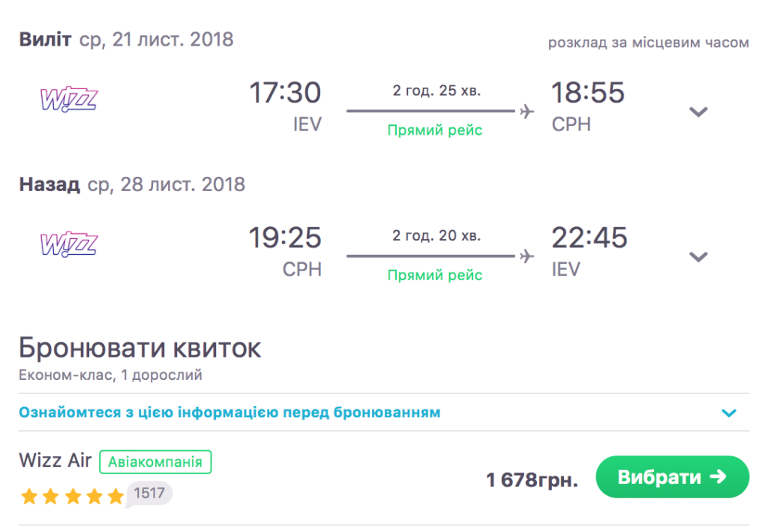Click the 1 678грн. price
Viewport: 768px width, 532px height.
point(532,480)
